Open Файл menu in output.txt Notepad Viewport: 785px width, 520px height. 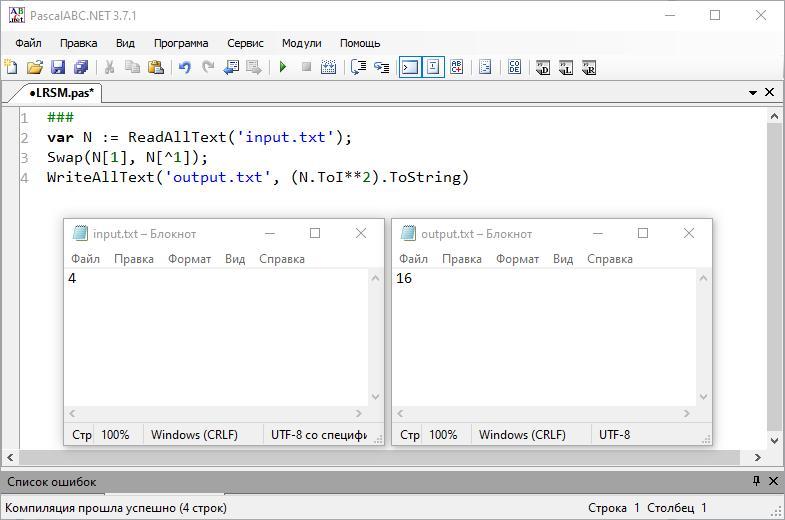click(413, 259)
